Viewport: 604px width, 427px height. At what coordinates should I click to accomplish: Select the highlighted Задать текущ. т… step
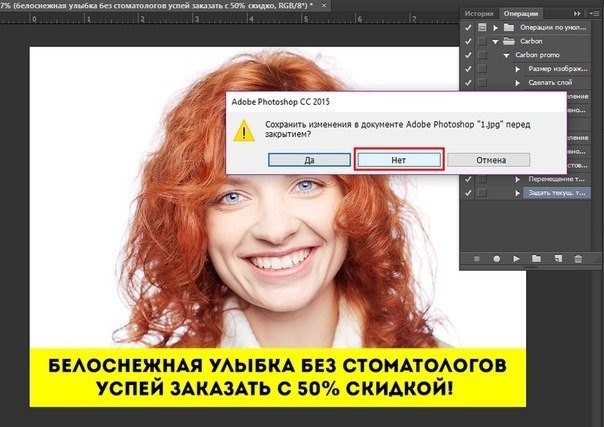557,193
